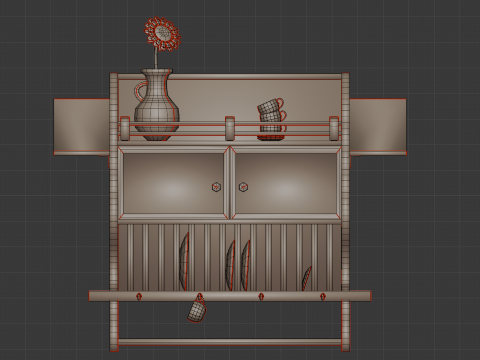Select the rightmost hook on the peg rail
This screenshot has width=480, height=360.
[x=323, y=296]
